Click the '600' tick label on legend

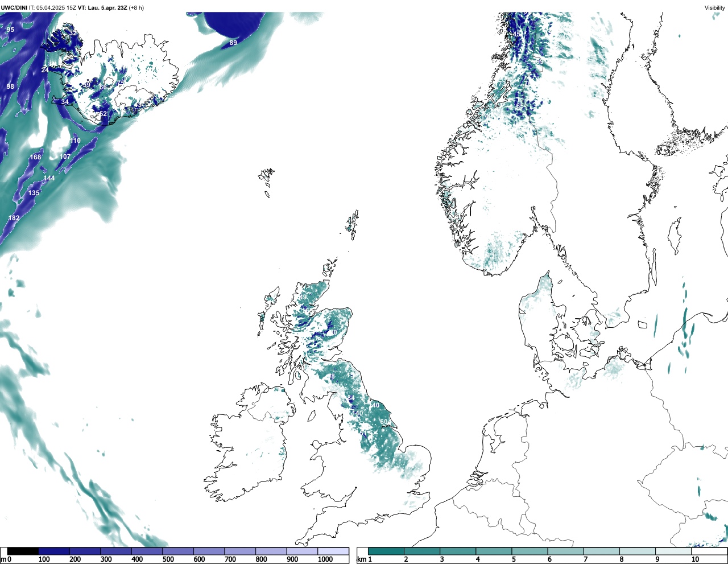coord(199,559)
